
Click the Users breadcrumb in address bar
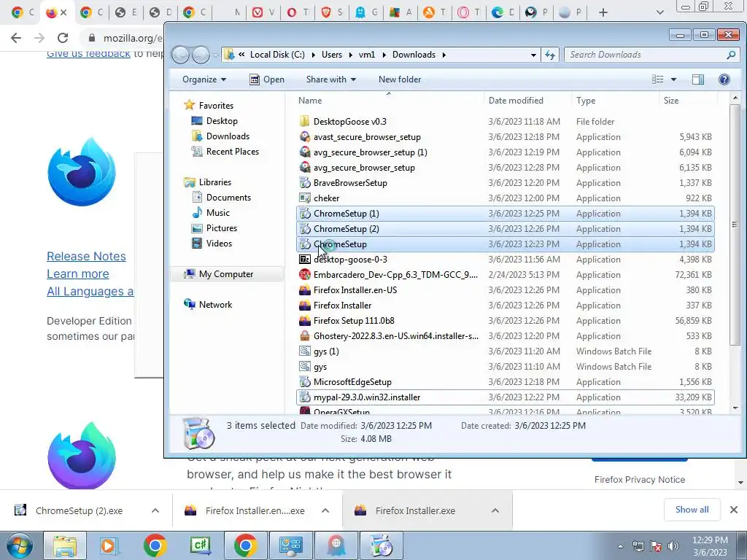tap(332, 55)
